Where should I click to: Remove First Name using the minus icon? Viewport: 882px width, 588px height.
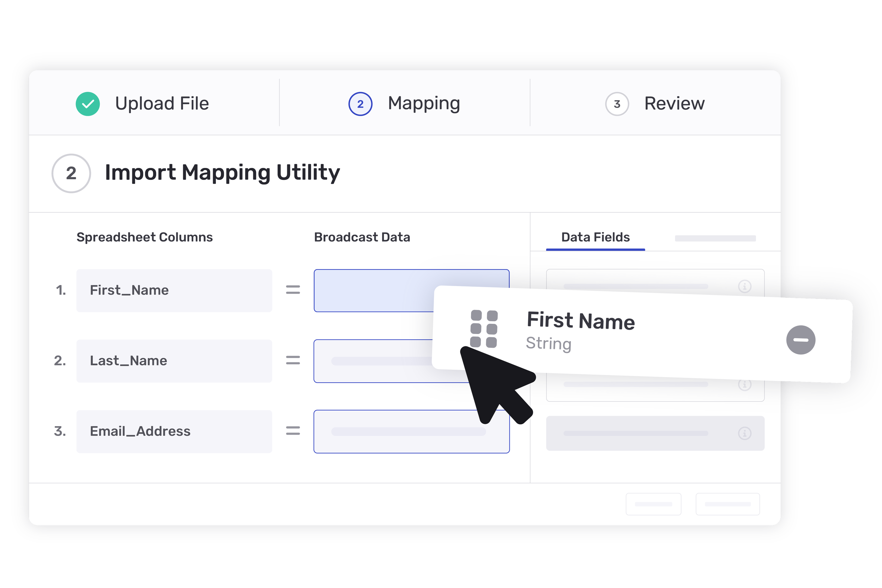[x=801, y=340]
